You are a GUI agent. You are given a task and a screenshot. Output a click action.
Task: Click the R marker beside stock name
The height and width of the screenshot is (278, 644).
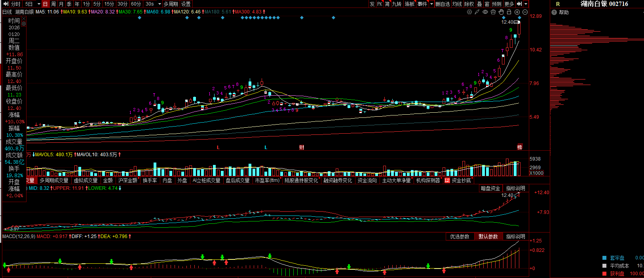click(558, 4)
